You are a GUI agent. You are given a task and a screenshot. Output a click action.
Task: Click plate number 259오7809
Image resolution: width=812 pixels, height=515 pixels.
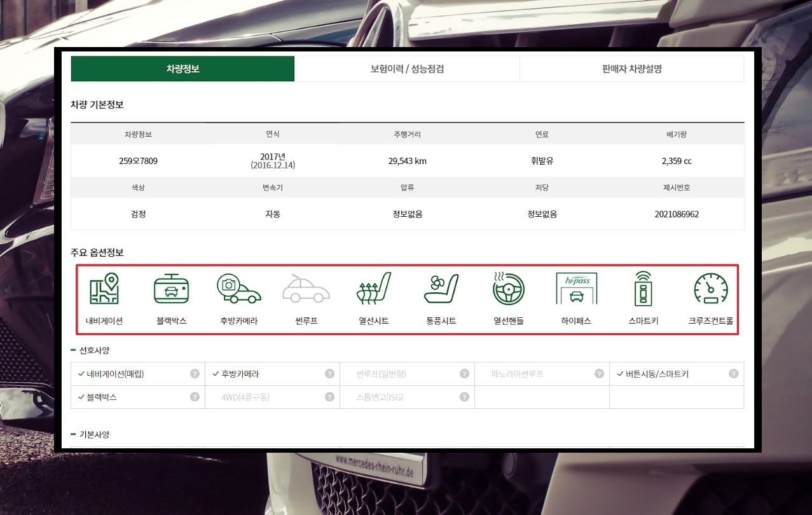(x=138, y=161)
